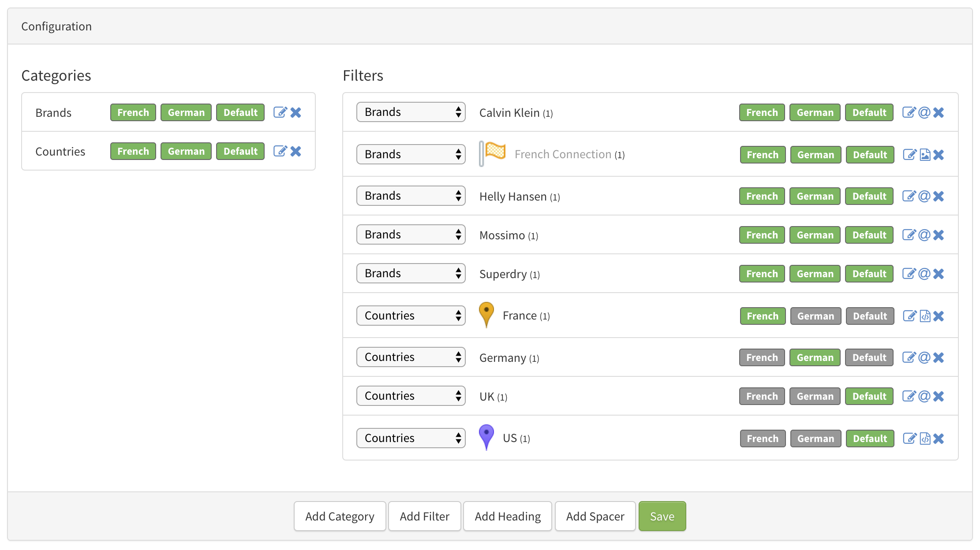Click the French Connection flag image

[492, 153]
